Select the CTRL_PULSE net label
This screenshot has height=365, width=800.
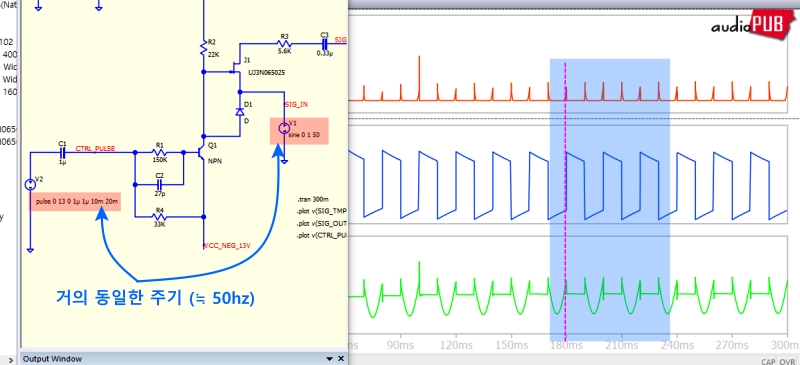(x=95, y=149)
